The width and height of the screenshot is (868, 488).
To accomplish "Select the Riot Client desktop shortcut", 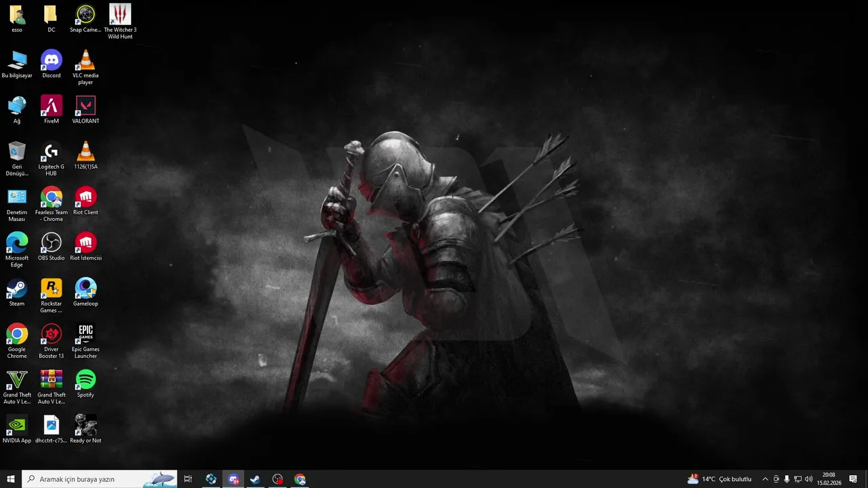I will [85, 201].
